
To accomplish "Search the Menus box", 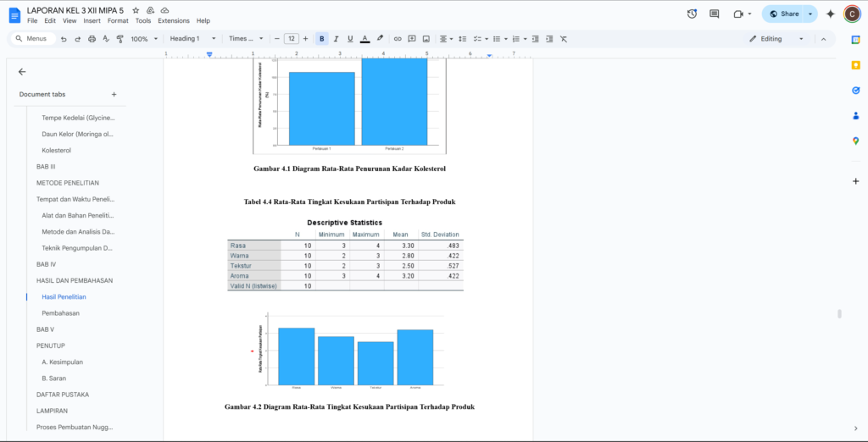I will pos(33,39).
